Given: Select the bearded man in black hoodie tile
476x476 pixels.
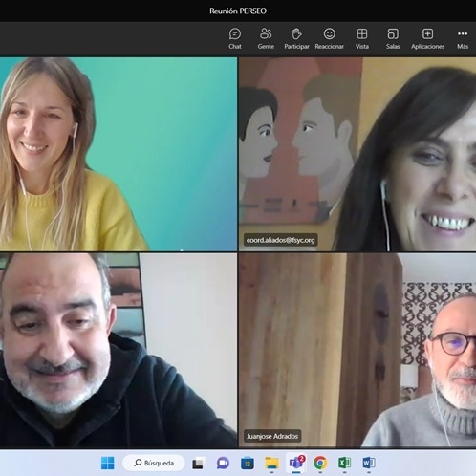Looking at the screenshot, I should click(x=119, y=351).
